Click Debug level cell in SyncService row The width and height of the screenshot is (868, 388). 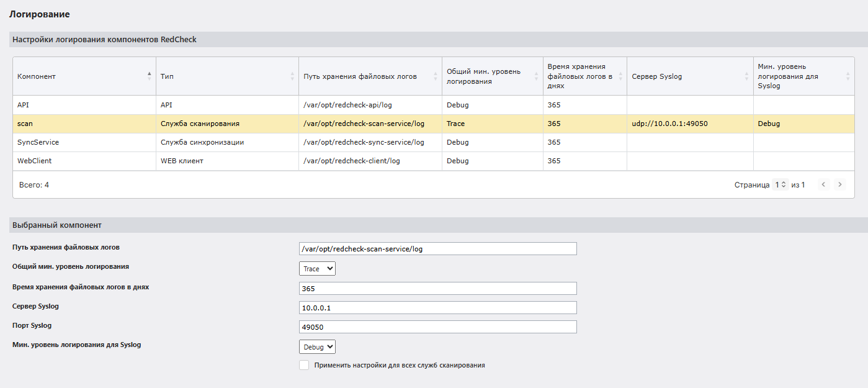[x=492, y=142]
